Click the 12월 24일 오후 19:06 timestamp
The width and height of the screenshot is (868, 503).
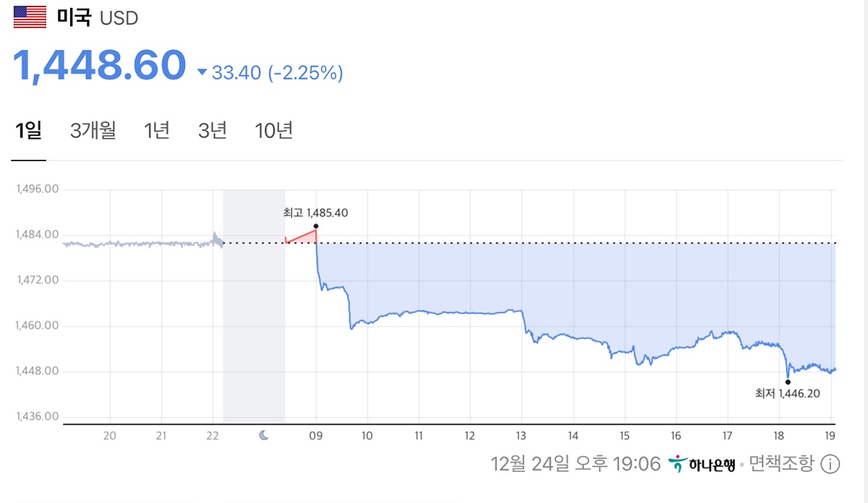coord(575,463)
